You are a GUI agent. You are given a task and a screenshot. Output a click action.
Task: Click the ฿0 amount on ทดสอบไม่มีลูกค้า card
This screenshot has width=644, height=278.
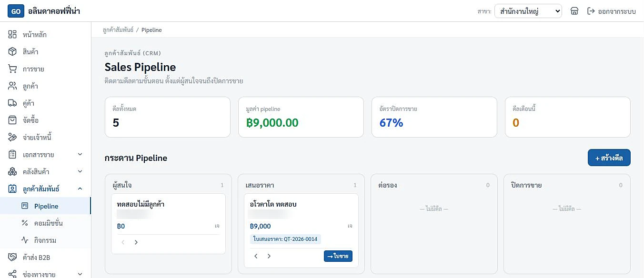click(x=121, y=226)
